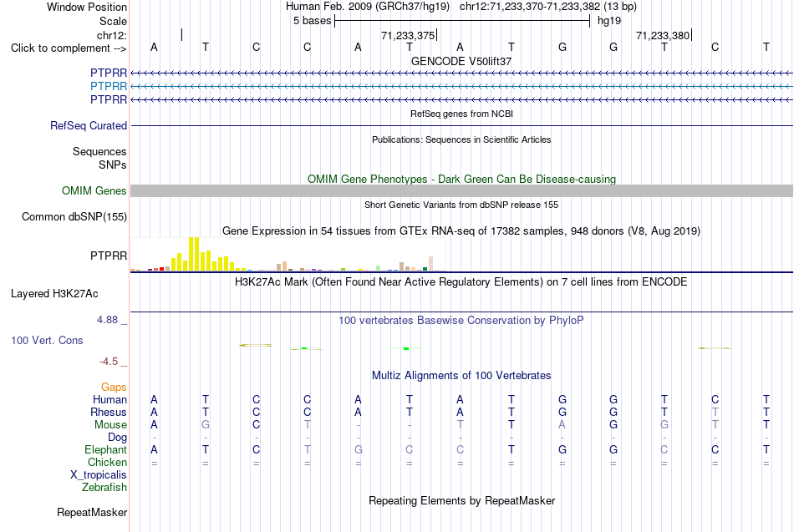Select the 'Mouse' alignment row label
Screen dimensions: 794x532
coord(110,425)
